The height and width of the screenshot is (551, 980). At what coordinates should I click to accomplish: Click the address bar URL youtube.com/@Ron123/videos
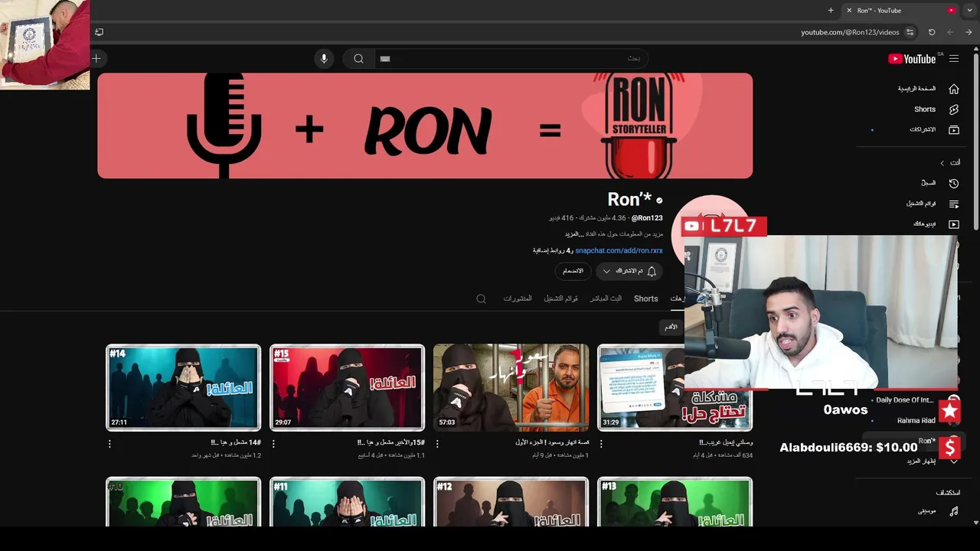(x=850, y=32)
